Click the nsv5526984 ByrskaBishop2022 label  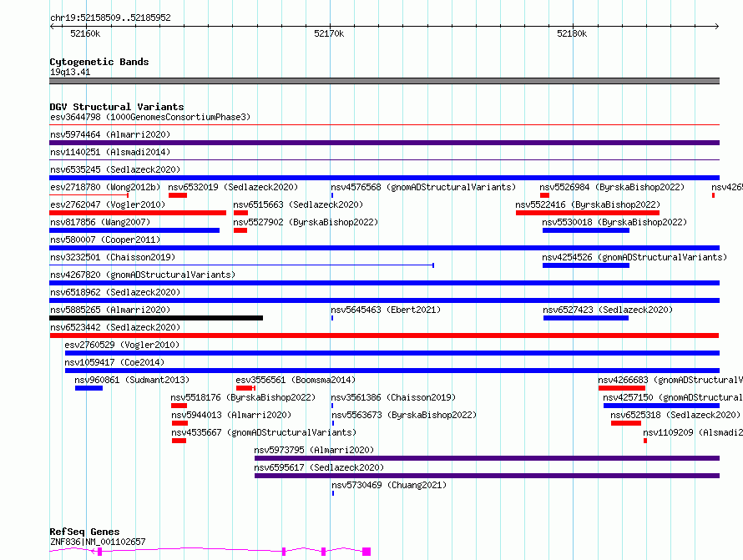[x=612, y=187]
